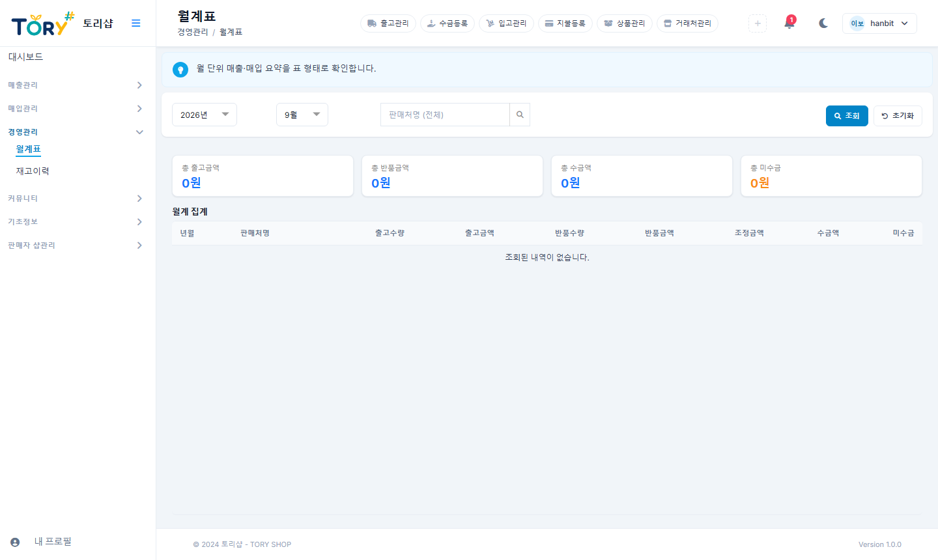This screenshot has width=938, height=560.
Task: Open the hanbit user account dropdown
Action: click(879, 23)
